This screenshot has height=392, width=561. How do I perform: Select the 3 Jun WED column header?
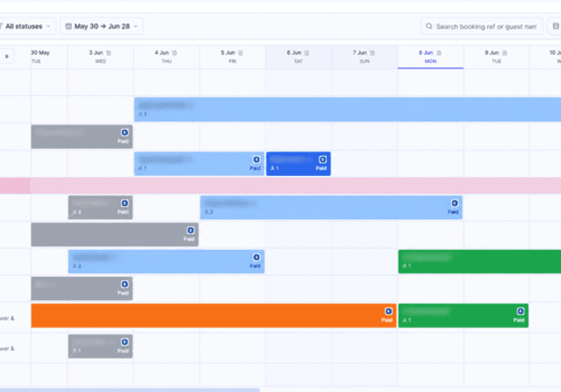click(x=101, y=57)
